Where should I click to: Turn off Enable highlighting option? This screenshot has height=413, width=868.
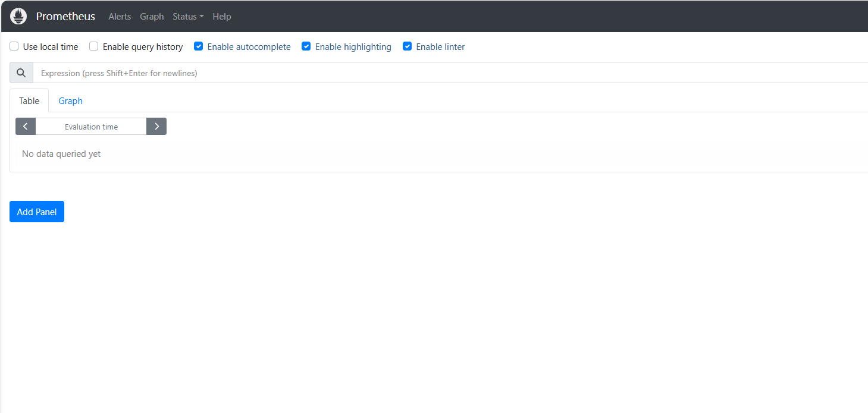point(306,46)
